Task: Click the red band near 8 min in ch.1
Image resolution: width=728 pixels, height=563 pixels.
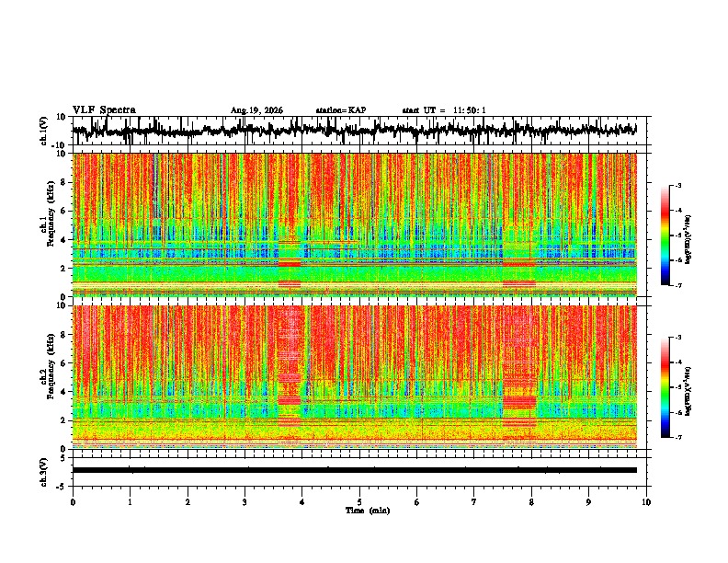Action: click(519, 264)
